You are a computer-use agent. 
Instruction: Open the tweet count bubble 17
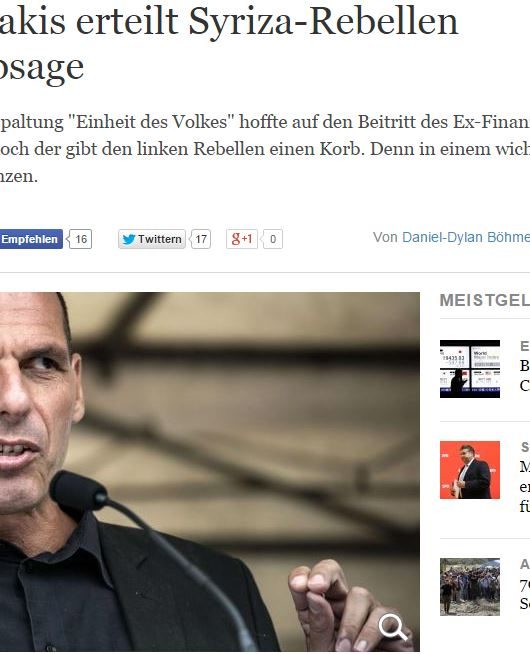tap(201, 239)
